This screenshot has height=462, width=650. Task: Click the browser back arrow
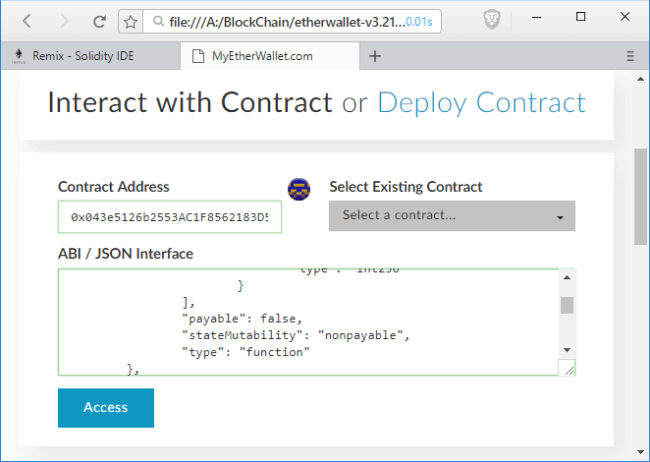click(x=27, y=20)
